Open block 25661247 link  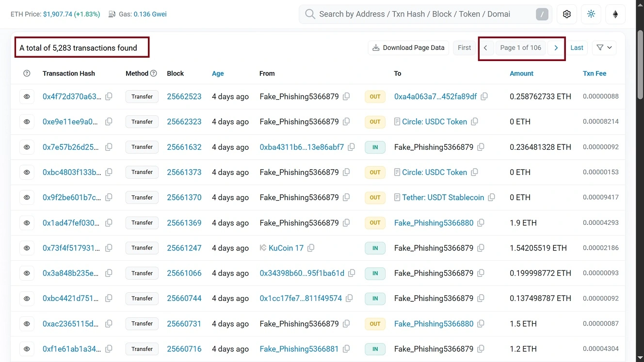pos(184,248)
